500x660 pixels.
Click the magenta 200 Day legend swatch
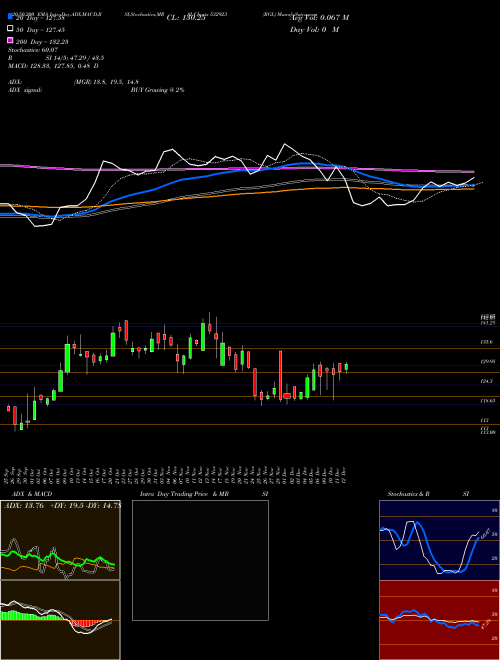11,40
